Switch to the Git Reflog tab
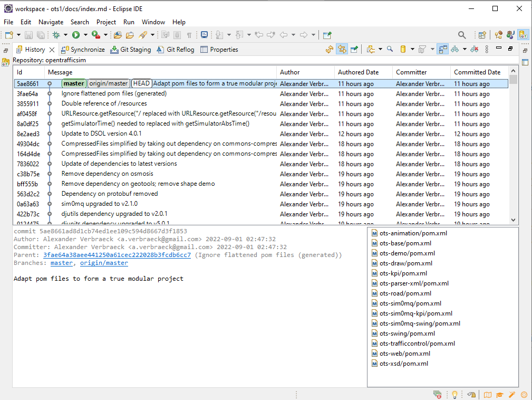The width and height of the screenshot is (532, 400). 176,50
